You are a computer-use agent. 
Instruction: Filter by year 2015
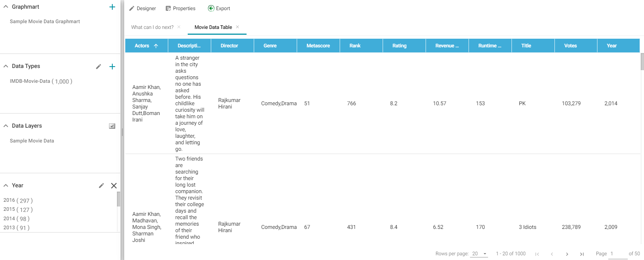point(18,209)
